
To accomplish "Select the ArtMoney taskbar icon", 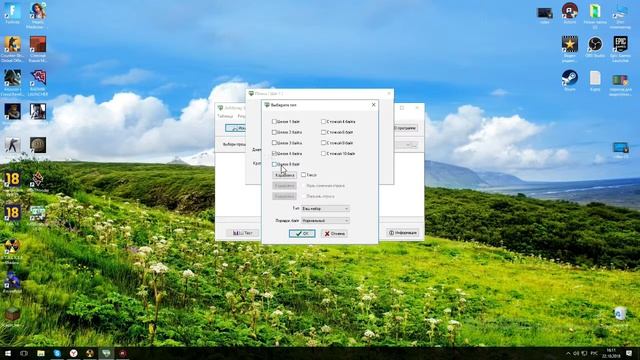I will pyautogui.click(x=106, y=353).
